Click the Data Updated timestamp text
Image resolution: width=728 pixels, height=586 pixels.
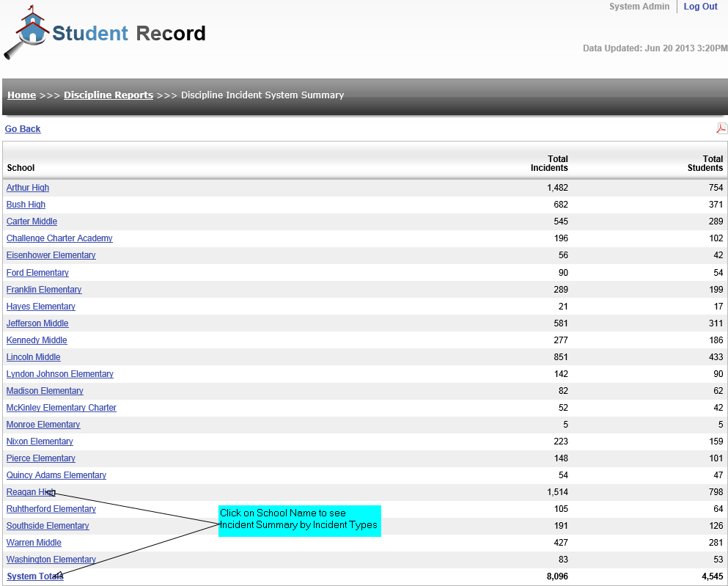[655, 48]
